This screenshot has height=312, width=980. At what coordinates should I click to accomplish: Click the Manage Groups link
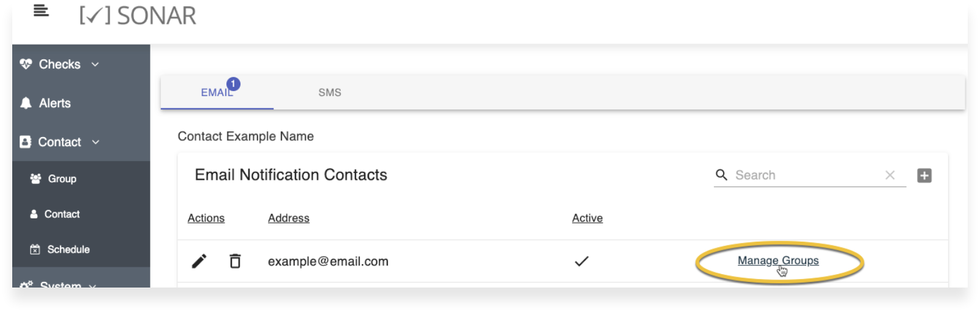[x=778, y=261]
